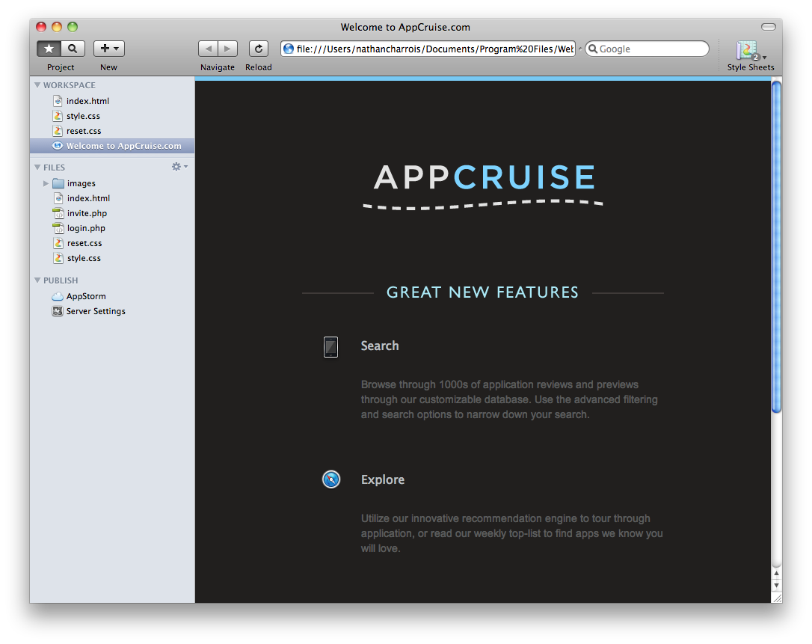812x644 pixels.
Task: Select the AppStorm publish destination
Action: pos(86,296)
